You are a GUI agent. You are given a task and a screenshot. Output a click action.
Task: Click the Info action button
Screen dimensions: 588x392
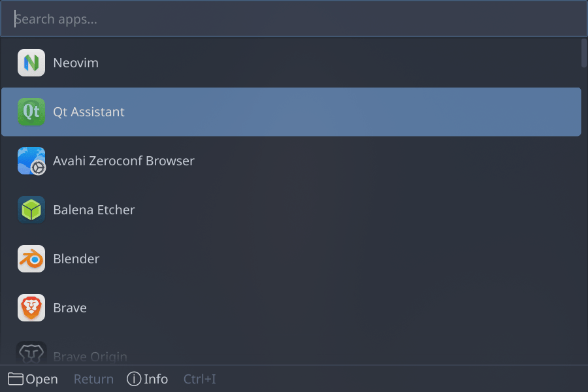point(148,379)
